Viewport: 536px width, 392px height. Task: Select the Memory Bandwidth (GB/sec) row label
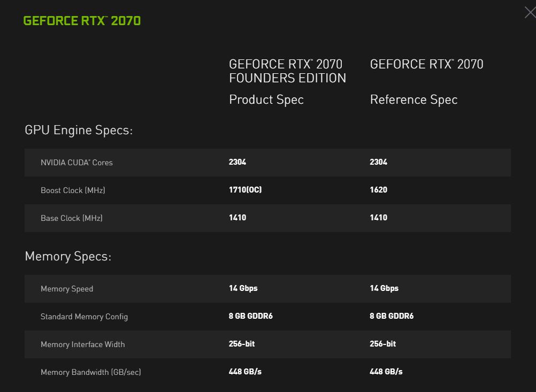(x=90, y=372)
